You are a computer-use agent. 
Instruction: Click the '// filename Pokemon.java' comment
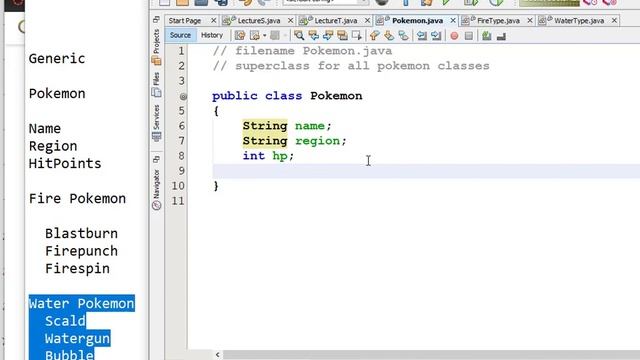click(x=302, y=51)
